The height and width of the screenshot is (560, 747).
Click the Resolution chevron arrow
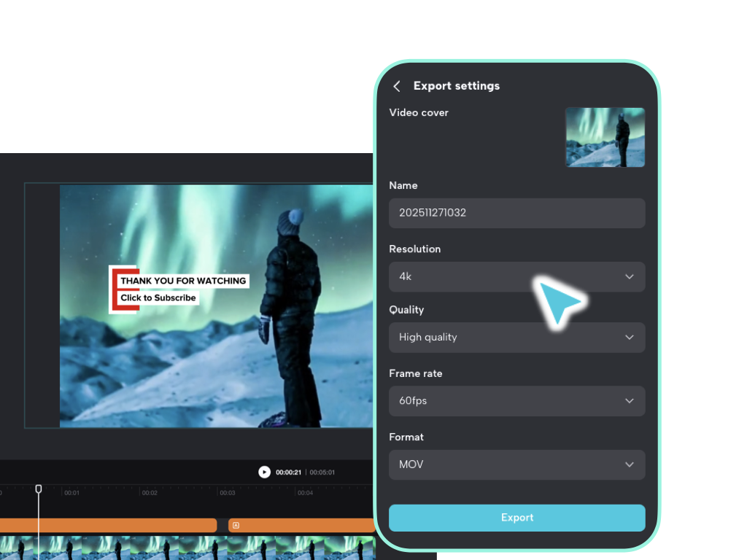point(629,276)
